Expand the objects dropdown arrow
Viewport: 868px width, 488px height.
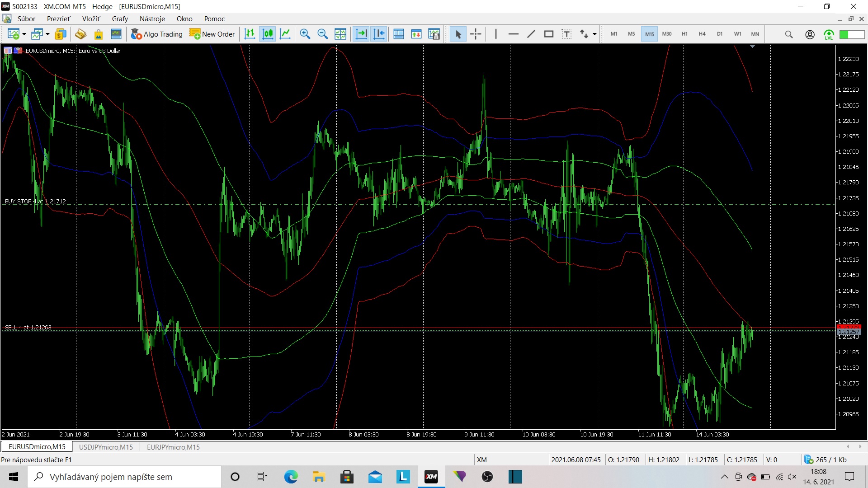click(x=594, y=34)
